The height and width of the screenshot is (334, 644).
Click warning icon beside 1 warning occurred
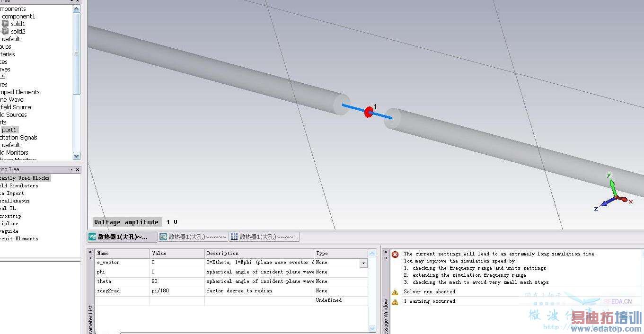(x=395, y=301)
